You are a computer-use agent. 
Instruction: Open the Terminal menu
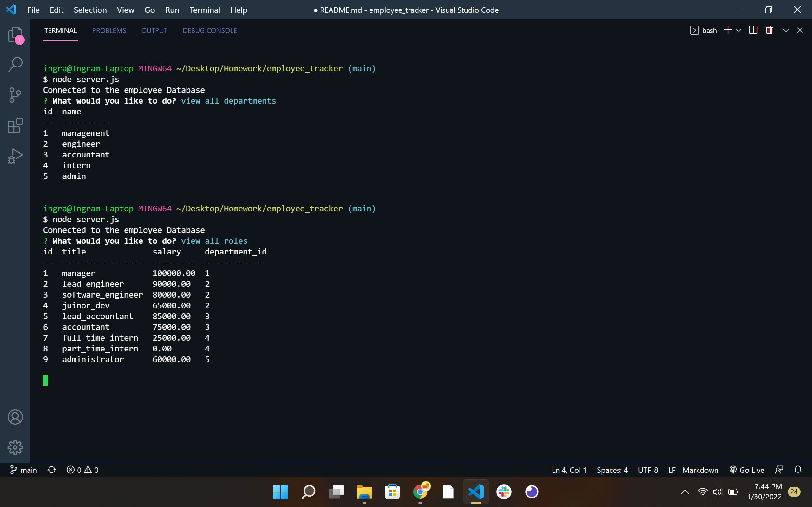point(205,10)
